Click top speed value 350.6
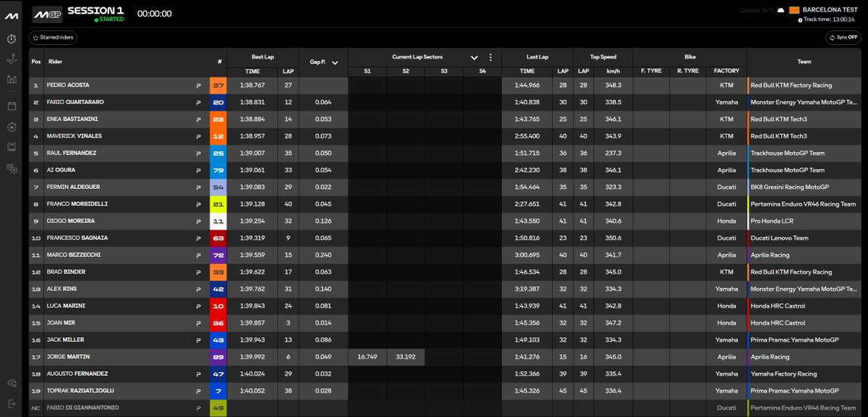This screenshot has height=417, width=868. pos(614,238)
